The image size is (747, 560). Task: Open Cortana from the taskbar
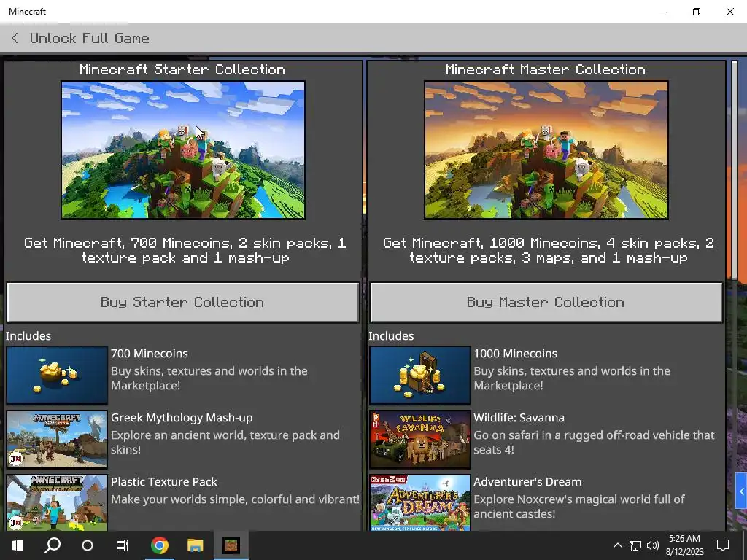tap(88, 545)
